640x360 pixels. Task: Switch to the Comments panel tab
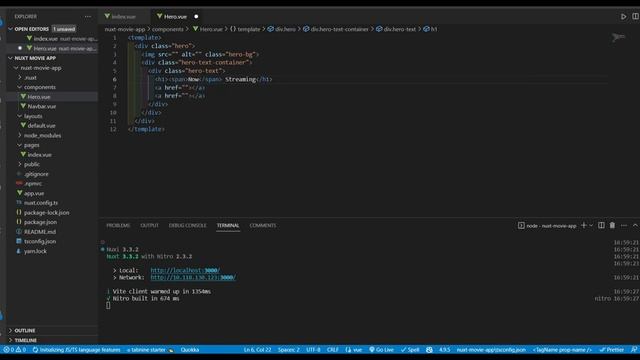point(262,225)
